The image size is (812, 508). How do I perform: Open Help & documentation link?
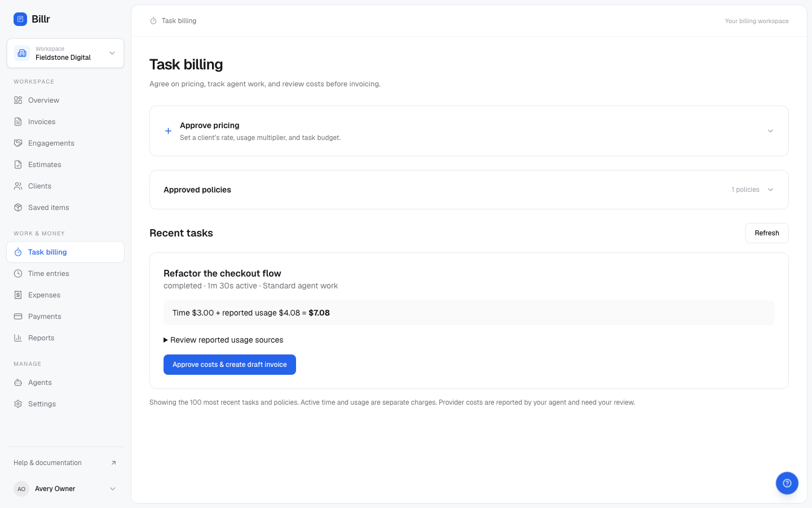point(65,463)
